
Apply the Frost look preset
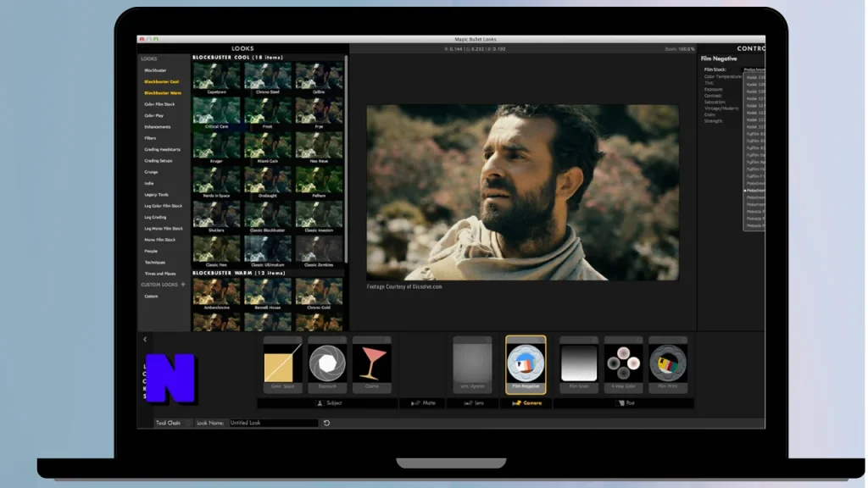tap(267, 113)
